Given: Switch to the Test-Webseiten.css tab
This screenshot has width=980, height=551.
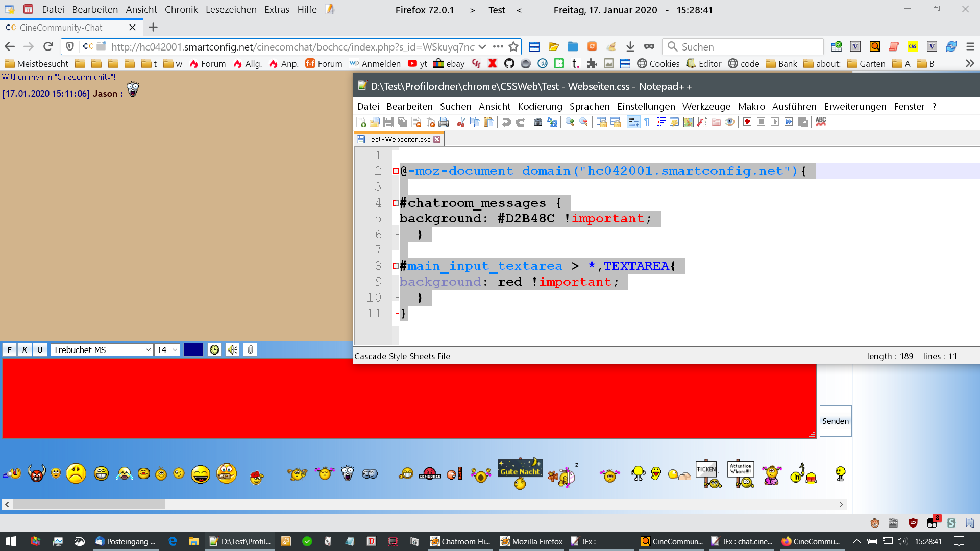Looking at the screenshot, I should [398, 139].
